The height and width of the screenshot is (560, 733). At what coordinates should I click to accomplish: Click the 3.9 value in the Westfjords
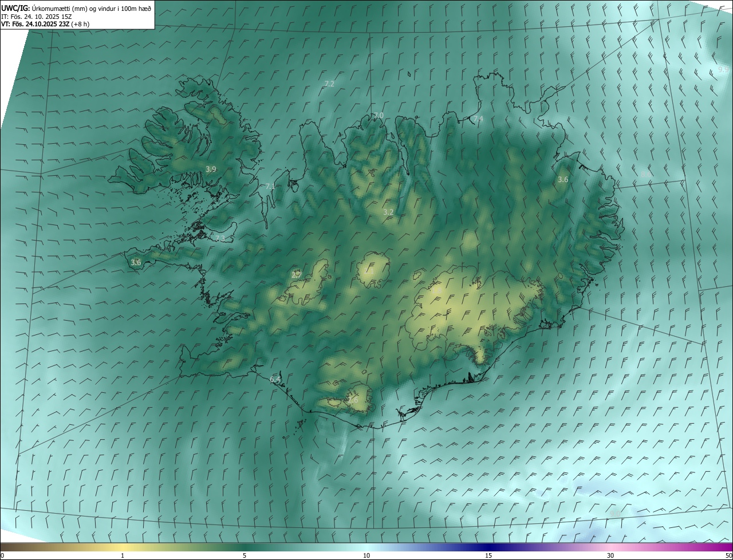click(211, 169)
